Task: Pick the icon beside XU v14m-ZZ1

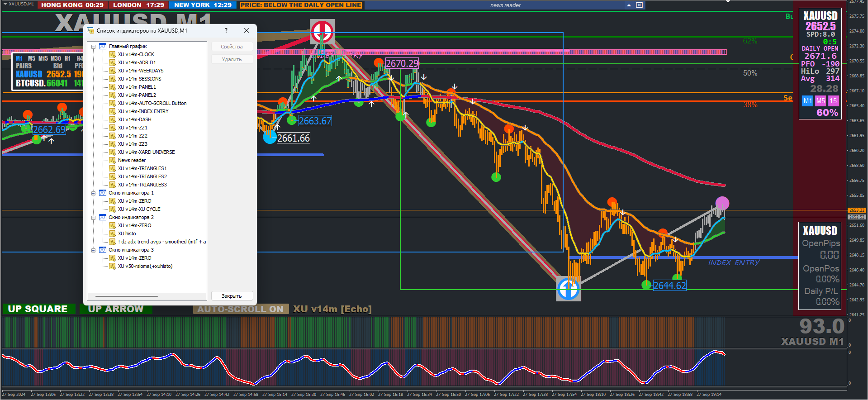Action: 112,128
